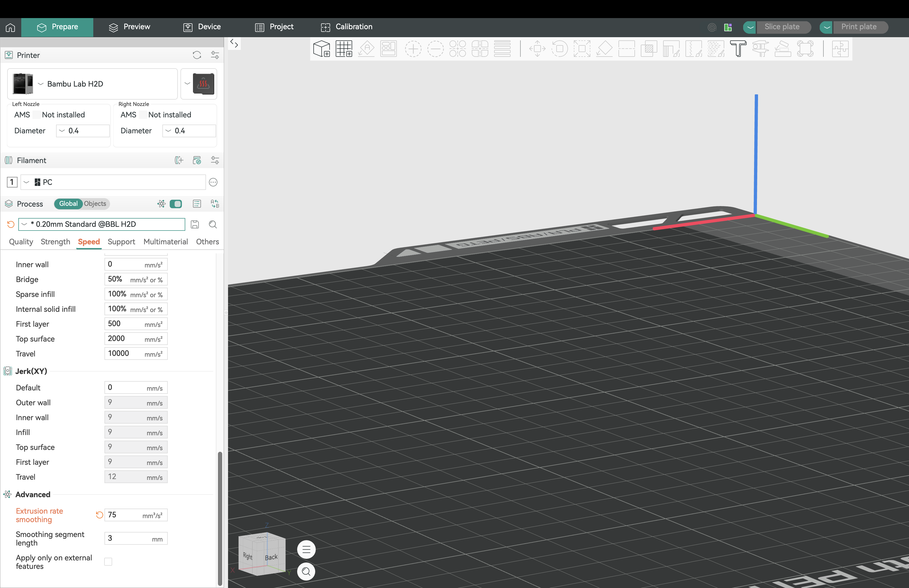Save the process preset with disk icon

(x=195, y=224)
